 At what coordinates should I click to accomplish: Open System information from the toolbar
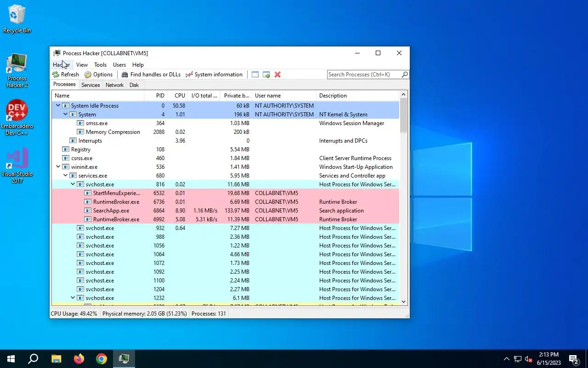pos(214,75)
